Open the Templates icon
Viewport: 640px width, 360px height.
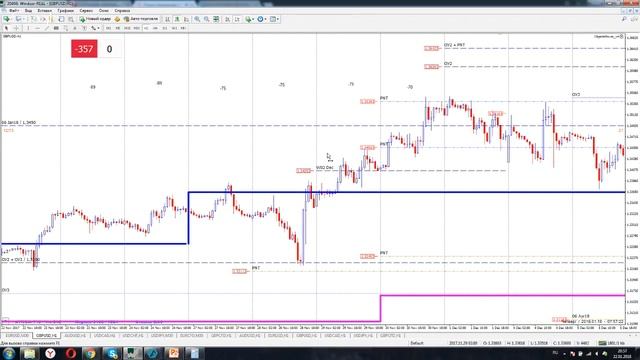tap(273, 19)
